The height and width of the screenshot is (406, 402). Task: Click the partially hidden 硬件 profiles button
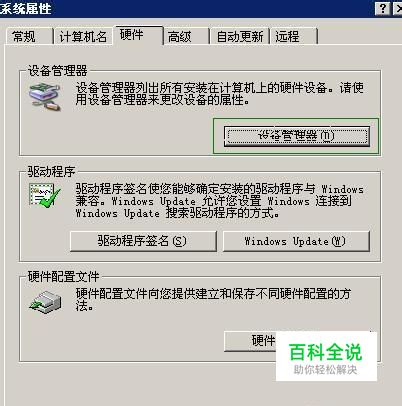[x=250, y=341]
